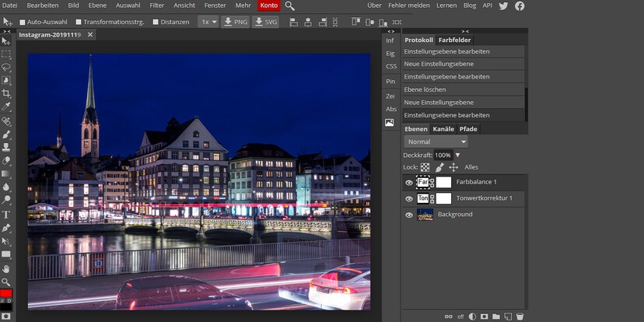Open the Bearbeiten menu
Image resolution: width=644 pixels, height=322 pixels.
(x=43, y=5)
